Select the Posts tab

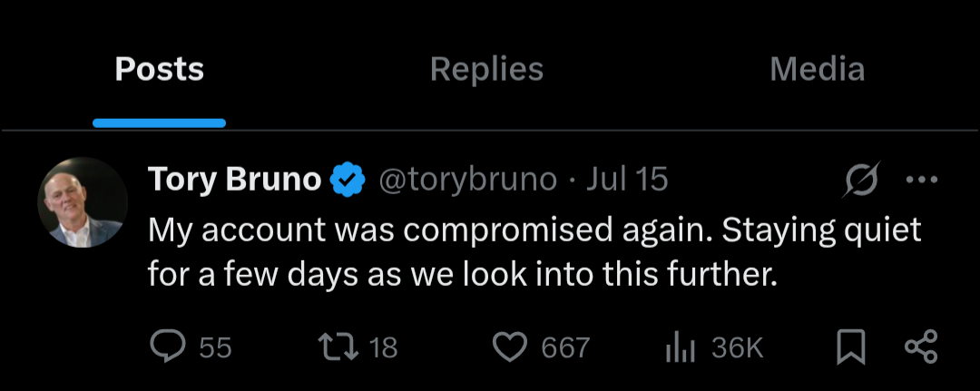coord(159,70)
